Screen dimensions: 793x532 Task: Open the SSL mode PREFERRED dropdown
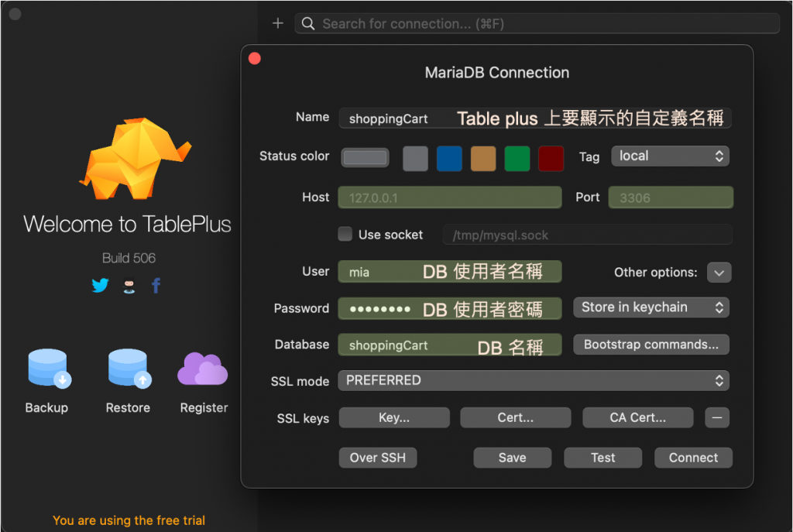click(x=534, y=381)
